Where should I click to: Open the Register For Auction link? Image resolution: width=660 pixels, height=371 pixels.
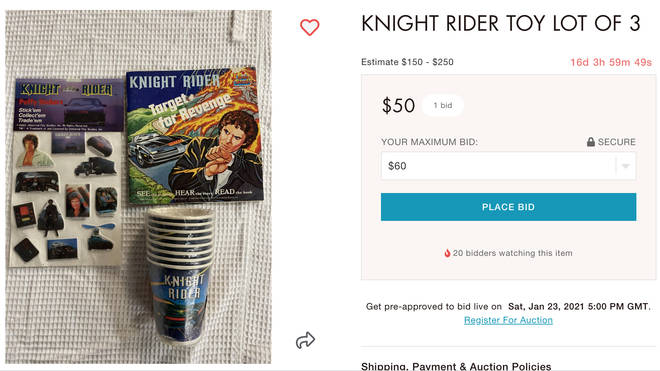(x=508, y=320)
